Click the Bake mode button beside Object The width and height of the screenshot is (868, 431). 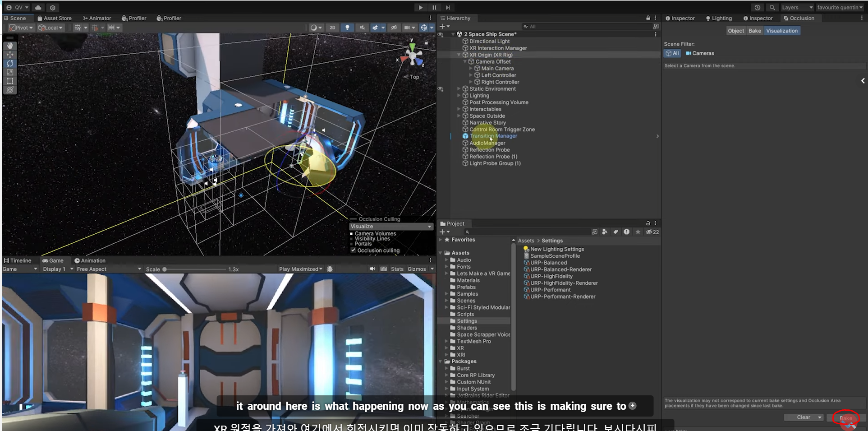point(755,31)
